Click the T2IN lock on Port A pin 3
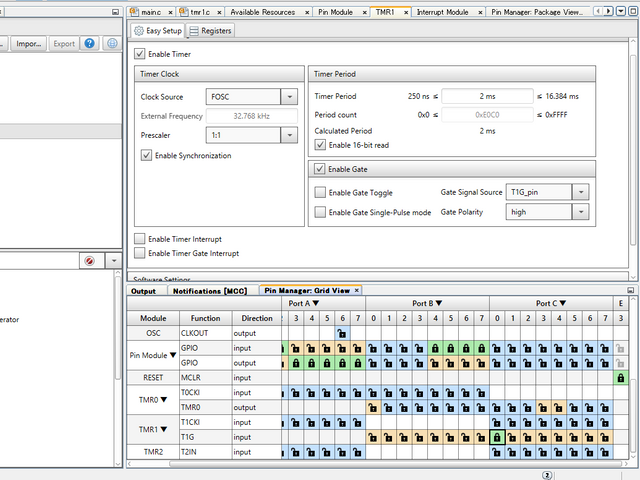Image resolution: width=640 pixels, height=480 pixels. point(297,453)
